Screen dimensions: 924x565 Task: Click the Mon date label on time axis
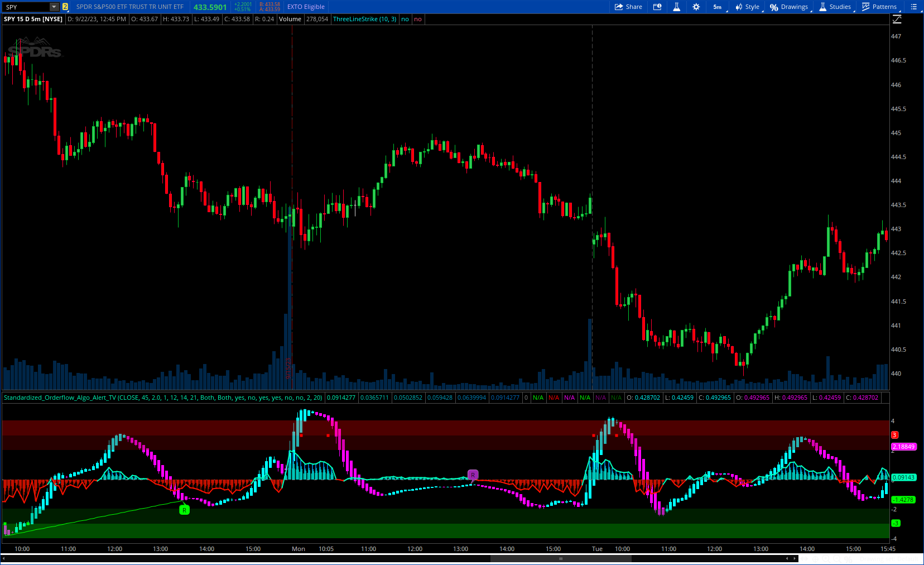tap(299, 549)
